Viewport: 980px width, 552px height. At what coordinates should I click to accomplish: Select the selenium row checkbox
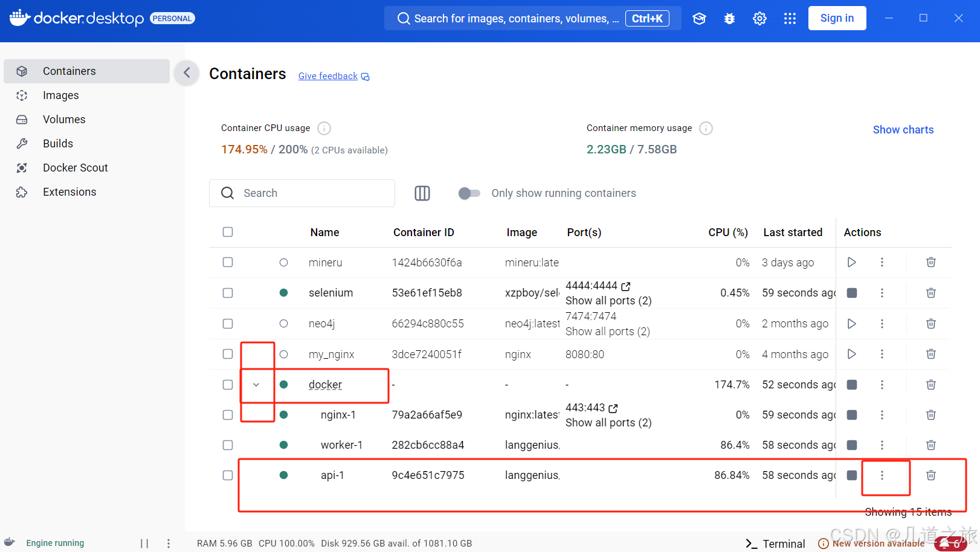click(228, 293)
